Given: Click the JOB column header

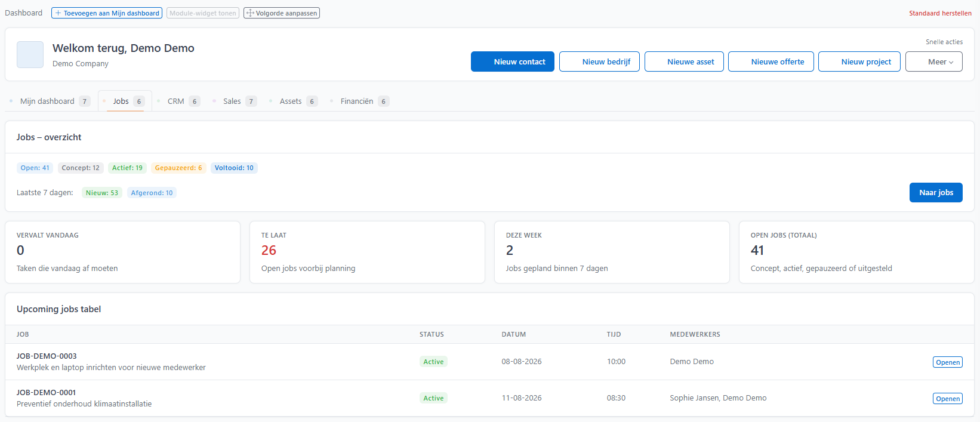Looking at the screenshot, I should click(23, 334).
